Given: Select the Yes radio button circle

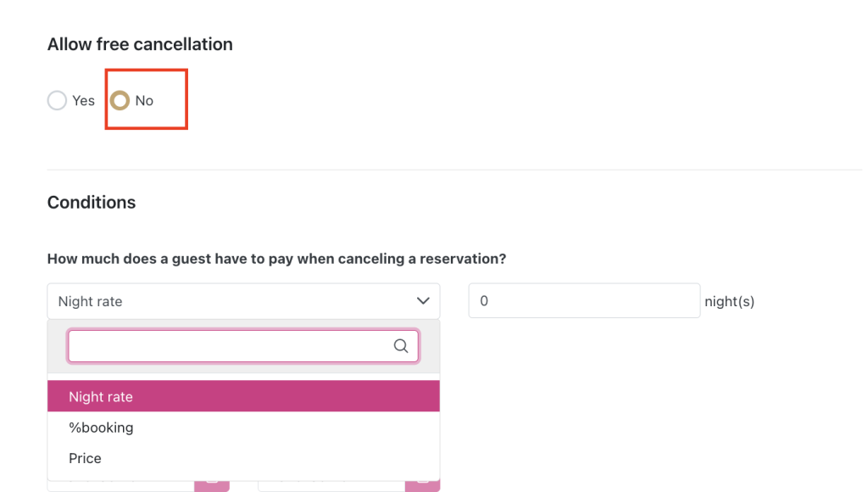Looking at the screenshot, I should pos(57,101).
